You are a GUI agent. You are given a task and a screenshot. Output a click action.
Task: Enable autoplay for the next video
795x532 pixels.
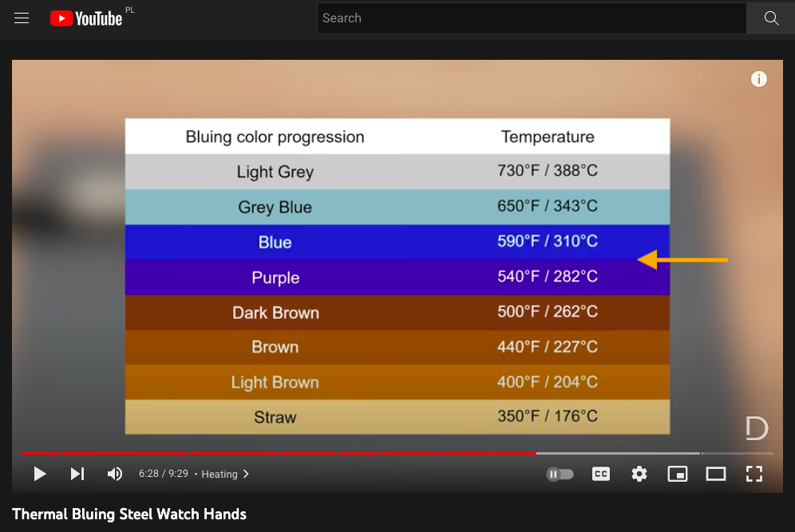click(560, 474)
